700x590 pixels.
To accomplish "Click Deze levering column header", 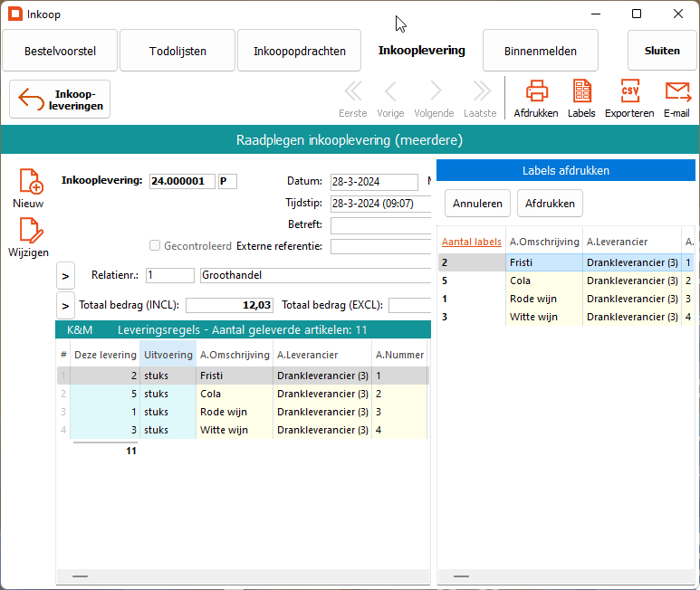I will click(105, 355).
